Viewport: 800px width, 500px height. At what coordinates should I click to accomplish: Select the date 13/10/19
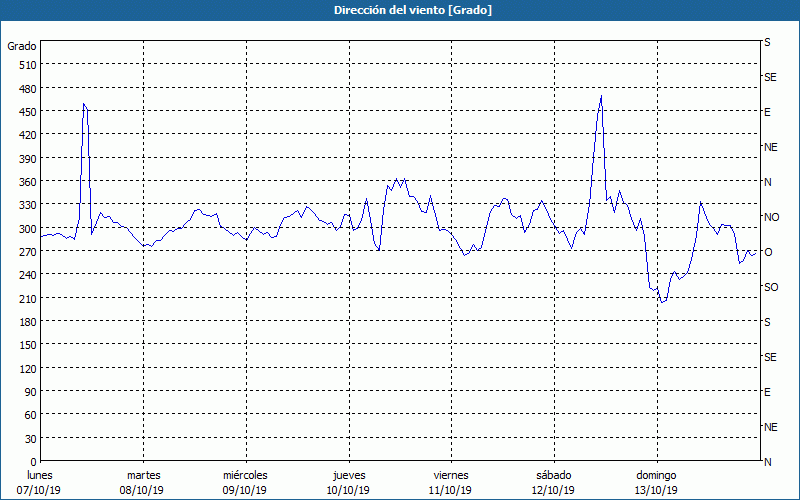tap(656, 490)
